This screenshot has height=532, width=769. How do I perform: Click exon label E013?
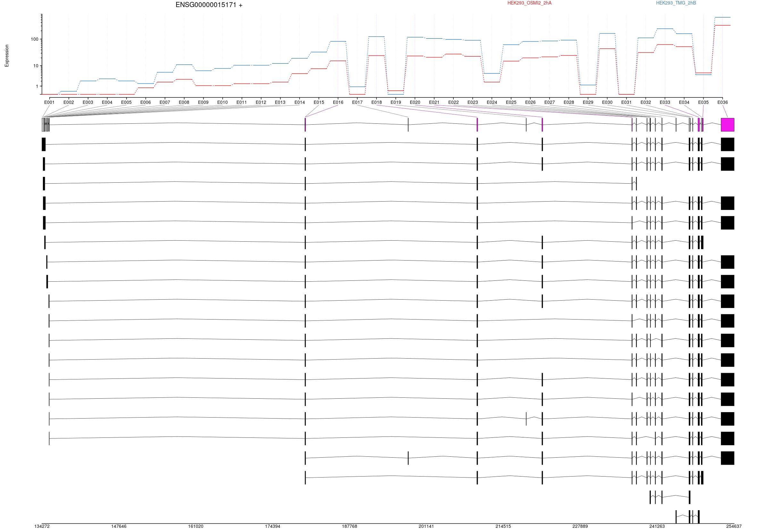(280, 102)
